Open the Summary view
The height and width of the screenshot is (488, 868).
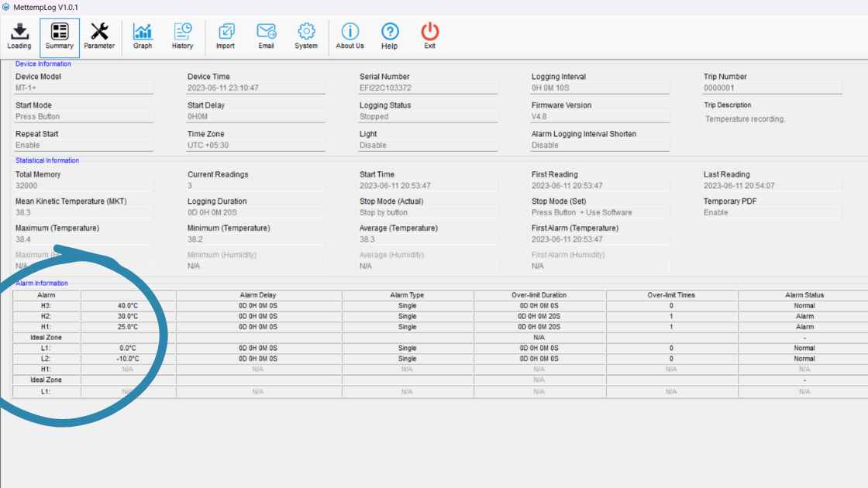tap(60, 36)
